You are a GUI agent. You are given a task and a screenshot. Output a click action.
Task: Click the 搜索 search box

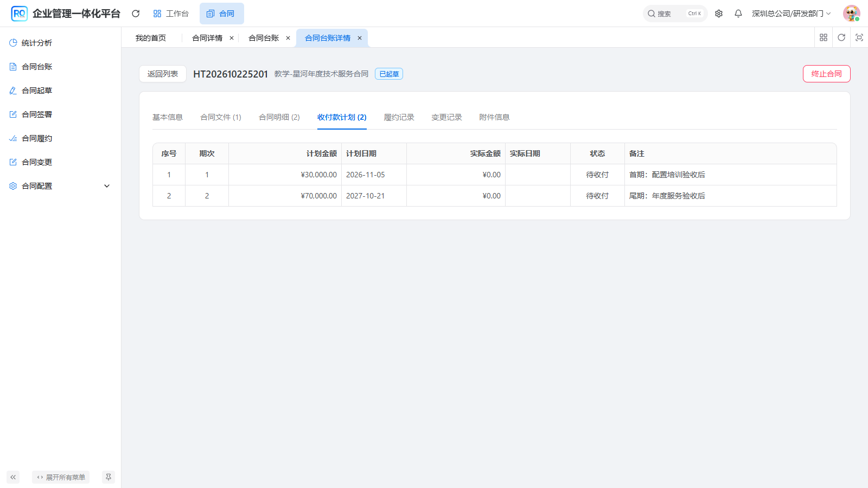(675, 14)
